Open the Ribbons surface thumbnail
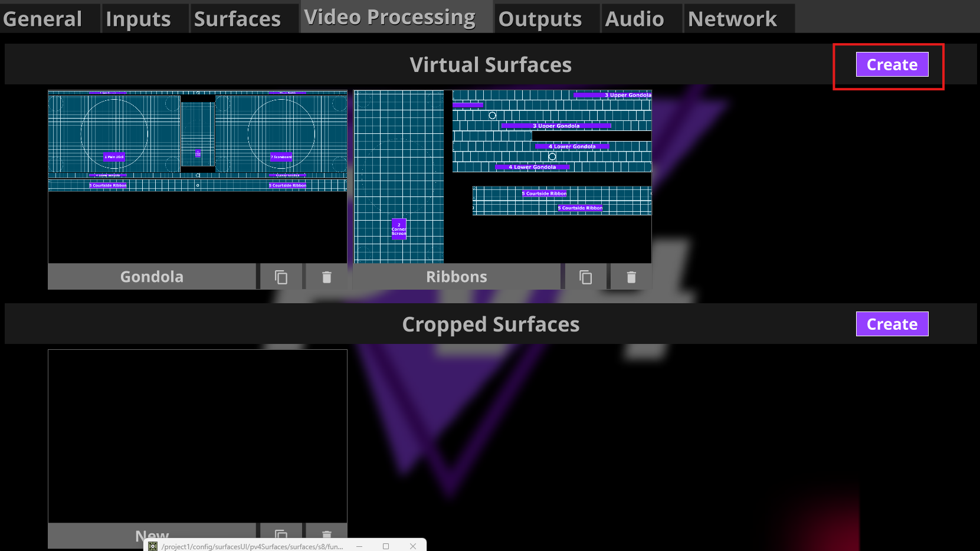This screenshot has height=551, width=980. coord(503,176)
